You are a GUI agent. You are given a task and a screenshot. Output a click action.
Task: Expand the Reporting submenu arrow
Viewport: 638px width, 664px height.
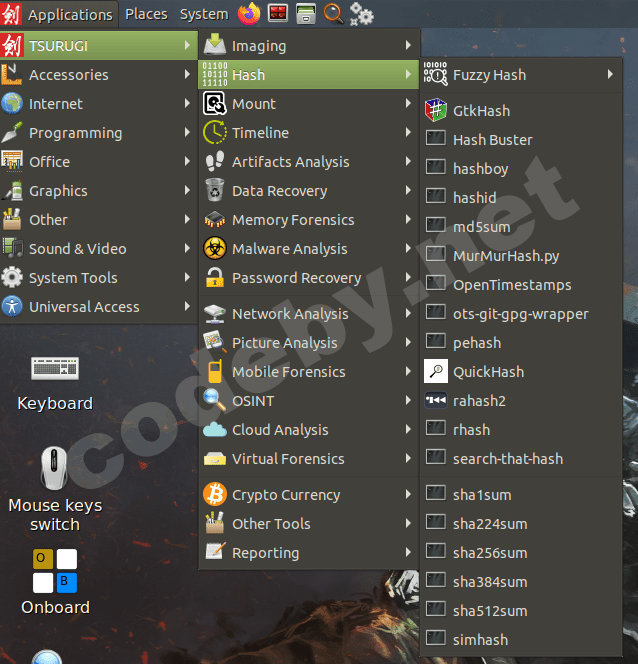pyautogui.click(x=408, y=552)
